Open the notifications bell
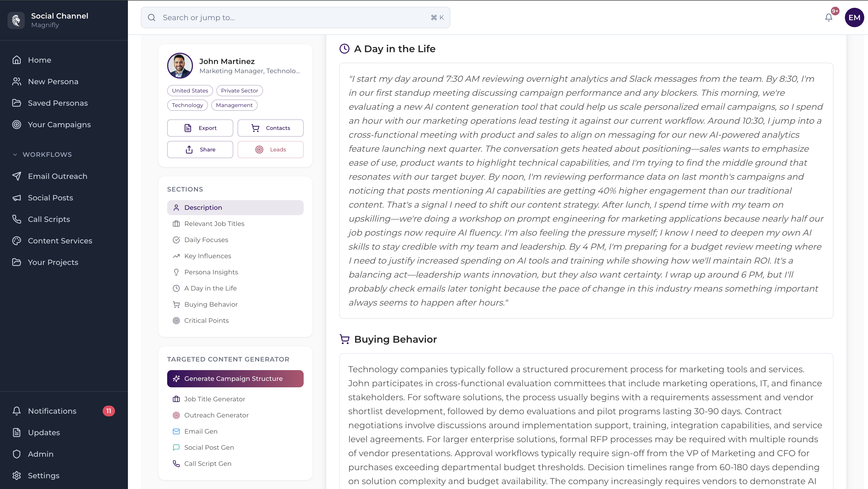Screen dimensions: 868x489 (828, 17)
